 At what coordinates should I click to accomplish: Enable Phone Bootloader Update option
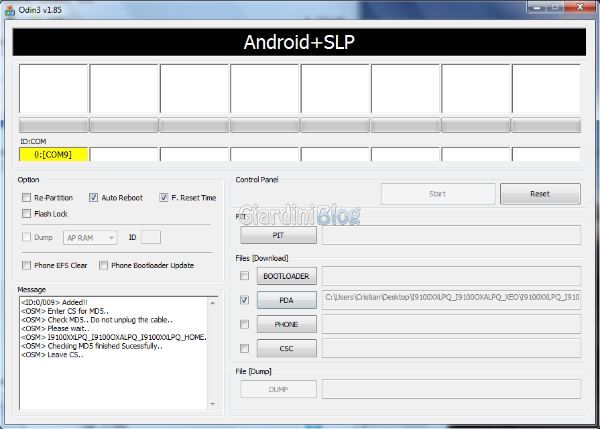point(103,265)
